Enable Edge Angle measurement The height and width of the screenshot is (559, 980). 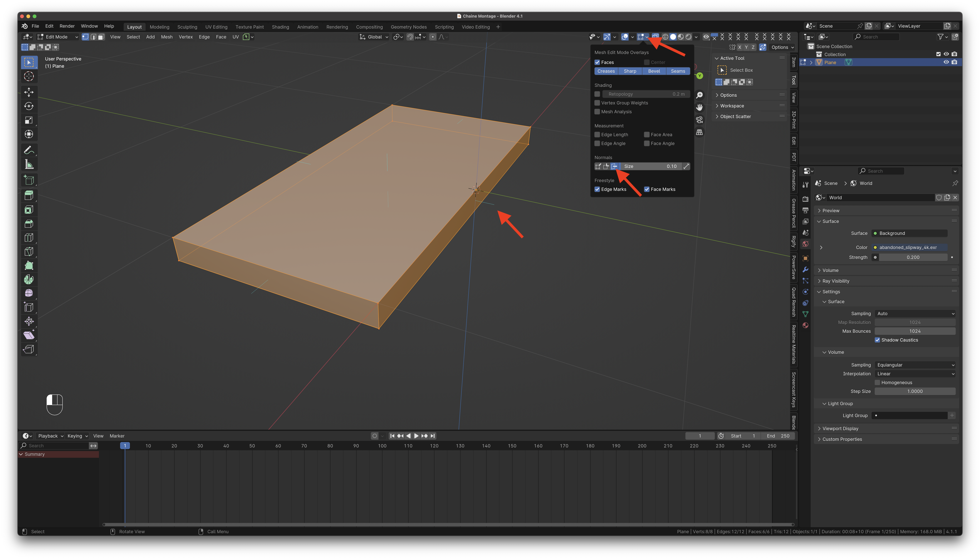coord(597,144)
